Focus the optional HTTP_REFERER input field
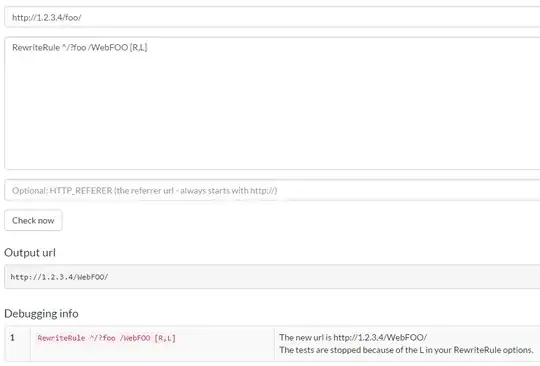The image size is (540, 366). click(x=272, y=190)
